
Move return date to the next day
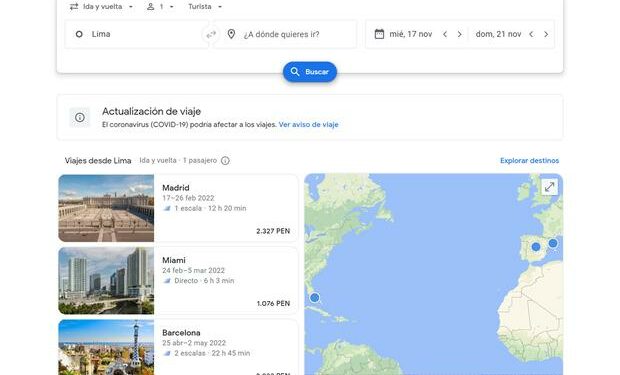click(x=546, y=34)
